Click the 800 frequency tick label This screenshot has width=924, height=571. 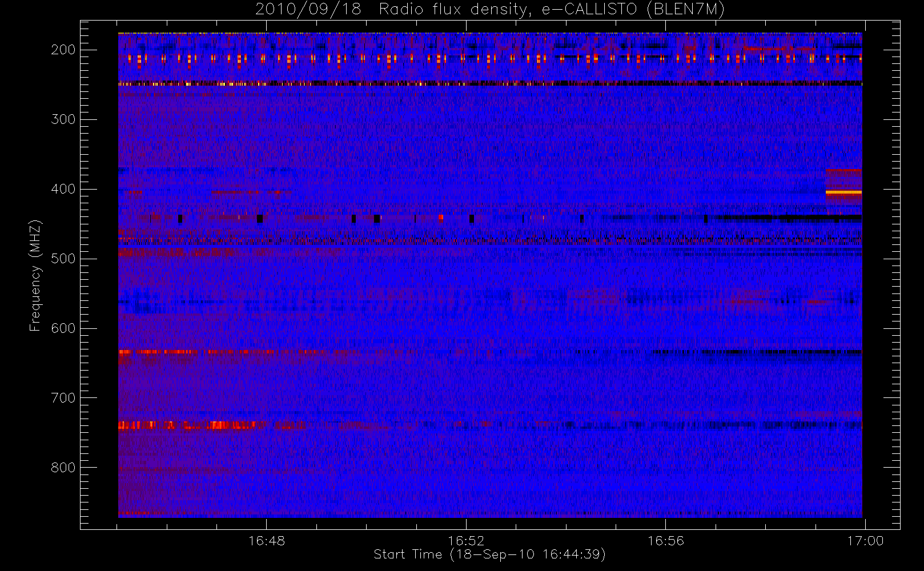click(x=63, y=468)
